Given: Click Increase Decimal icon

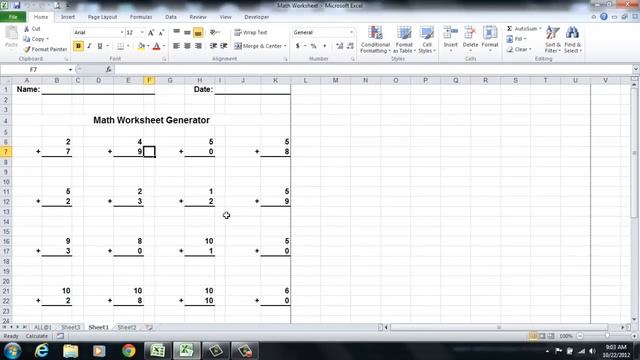Looking at the screenshot, I should pyautogui.click(x=339, y=46).
